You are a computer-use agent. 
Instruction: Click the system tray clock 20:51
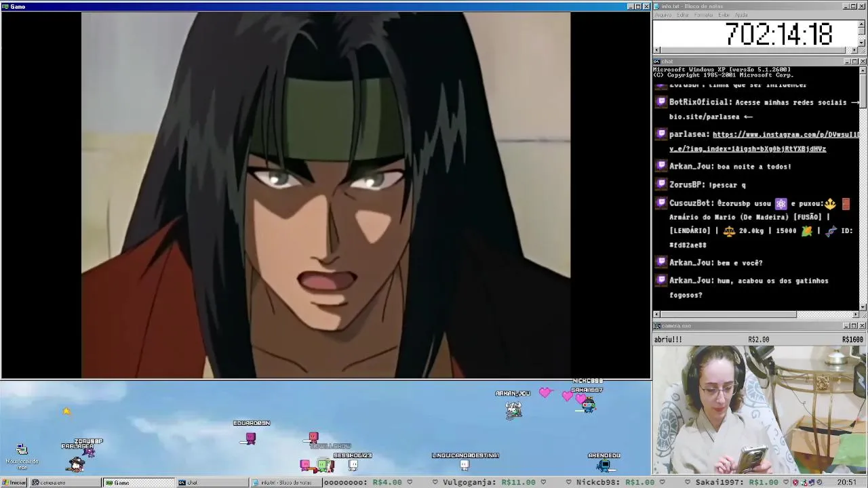[846, 483]
